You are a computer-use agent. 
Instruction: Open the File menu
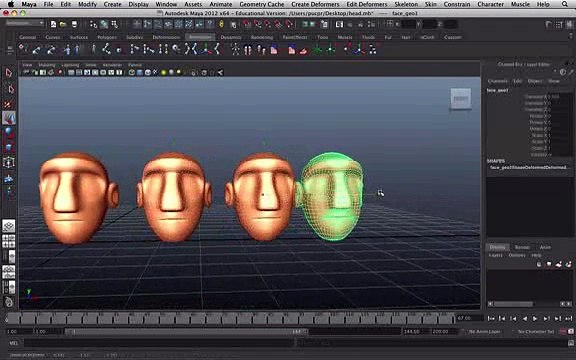click(48, 4)
